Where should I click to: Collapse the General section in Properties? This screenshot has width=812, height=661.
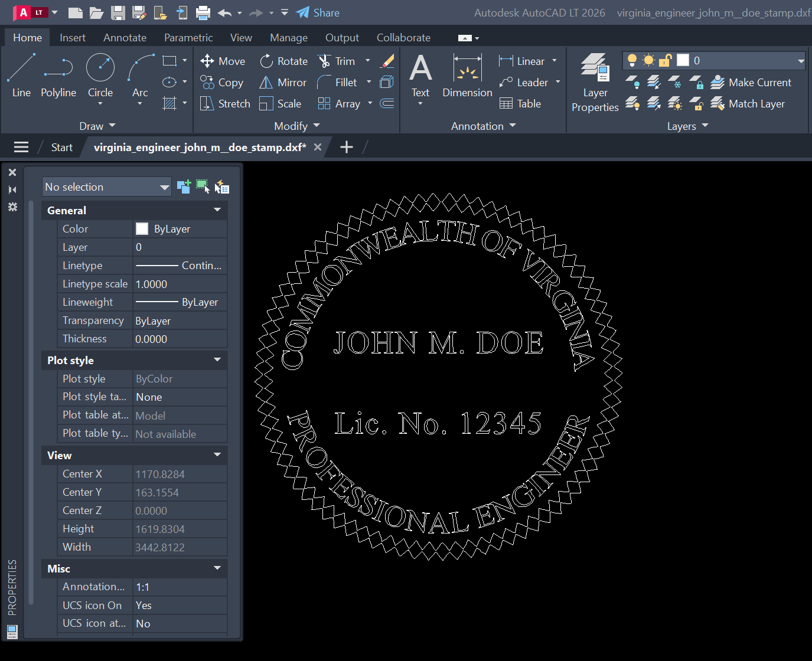click(218, 210)
